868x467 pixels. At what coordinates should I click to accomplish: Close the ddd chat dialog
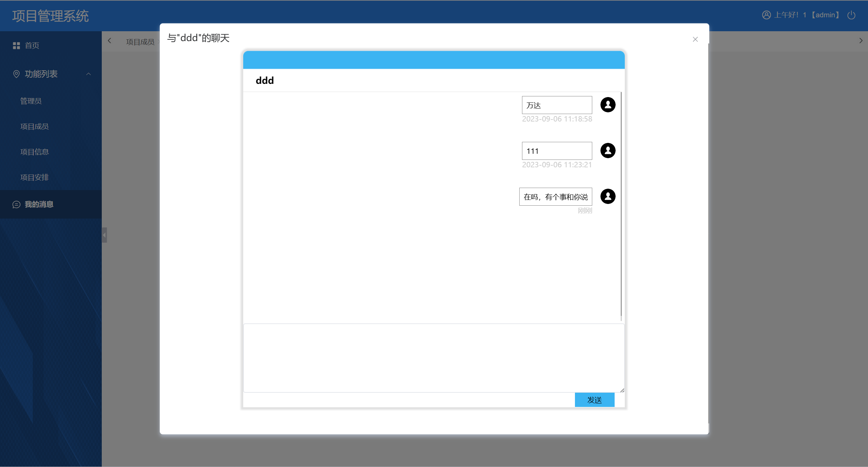pos(695,39)
